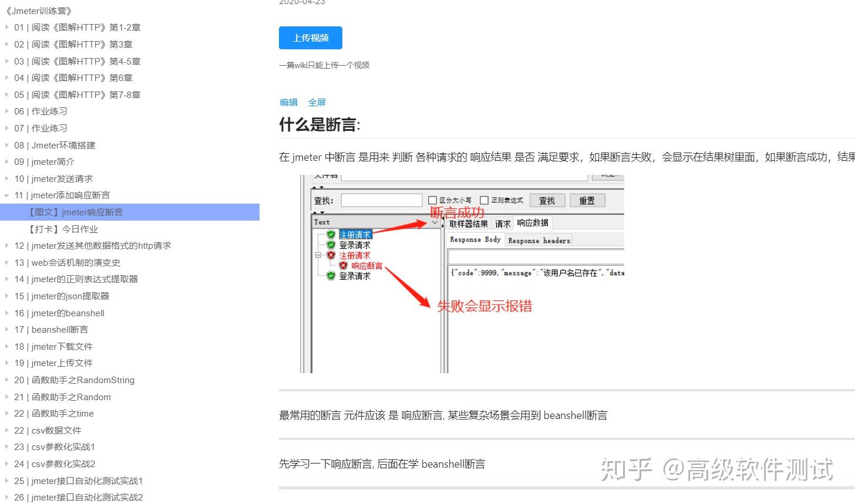
Task: Click the red failure icon on the 响应断言 node
Action: click(344, 265)
